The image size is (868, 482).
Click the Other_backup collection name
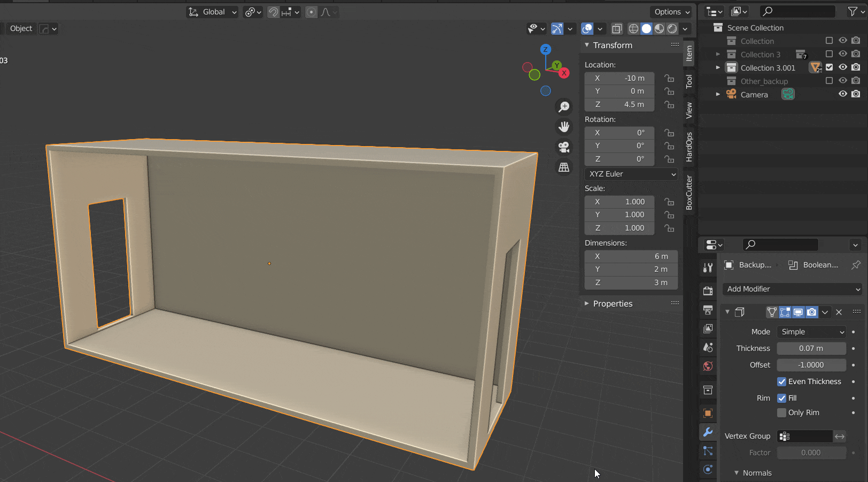764,81
